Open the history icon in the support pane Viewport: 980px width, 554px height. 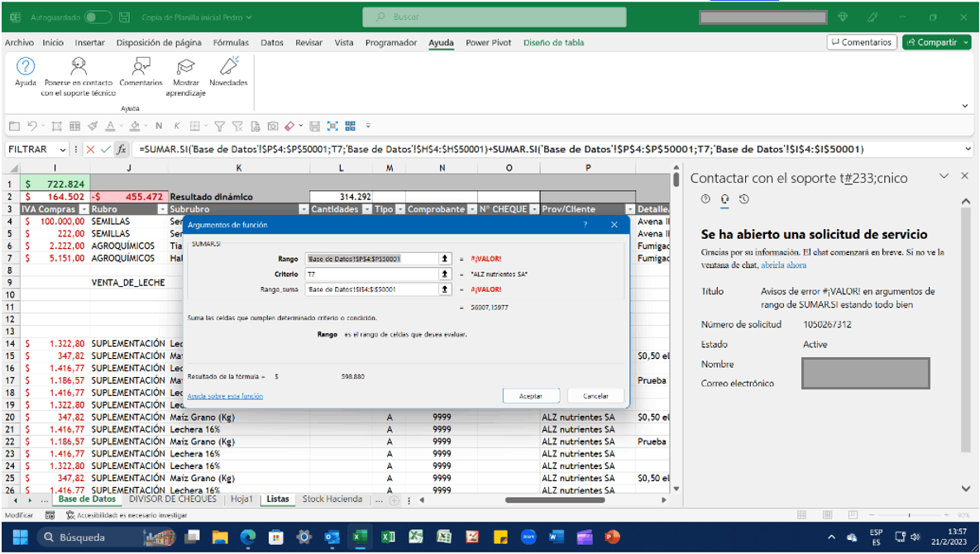743,199
